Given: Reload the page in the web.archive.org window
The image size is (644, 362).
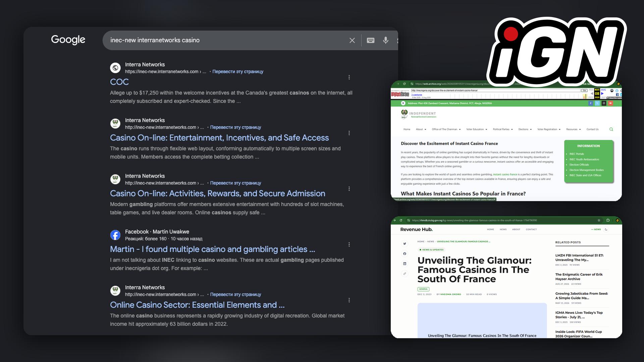Looking at the screenshot, I should [404, 84].
